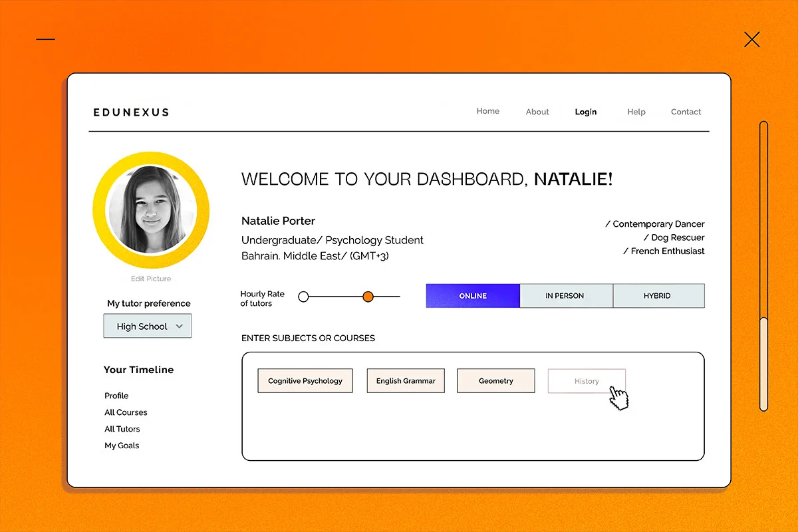Select the ONLINE tutoring mode
Viewport: 798px width, 532px height.
[473, 296]
